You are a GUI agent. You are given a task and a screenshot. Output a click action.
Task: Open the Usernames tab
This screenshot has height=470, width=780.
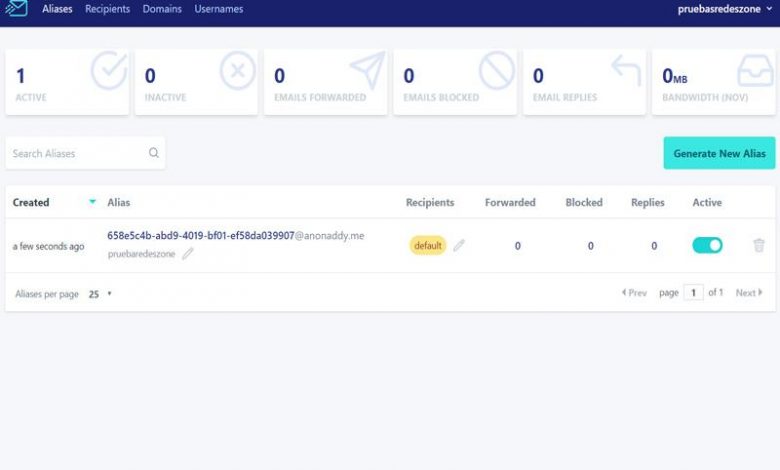click(219, 9)
